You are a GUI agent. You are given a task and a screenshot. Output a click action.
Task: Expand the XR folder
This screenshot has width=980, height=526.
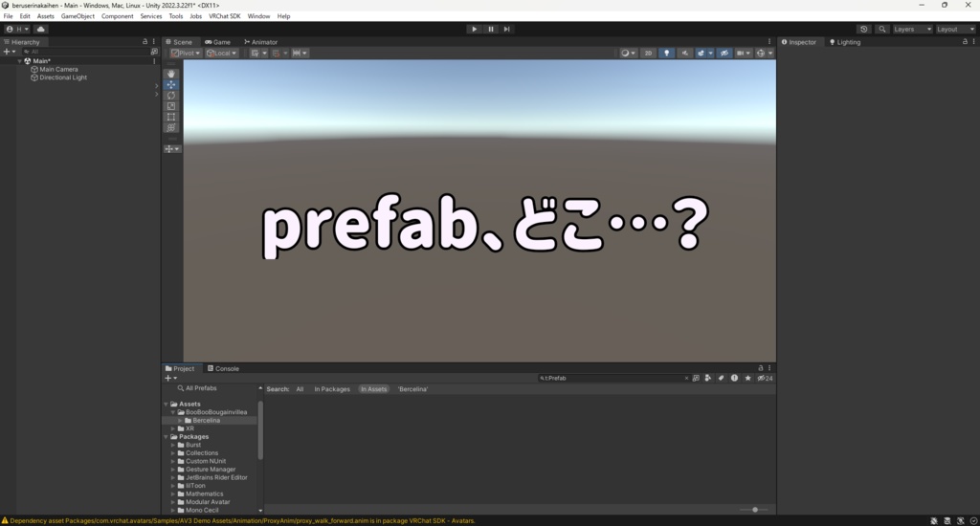click(173, 428)
